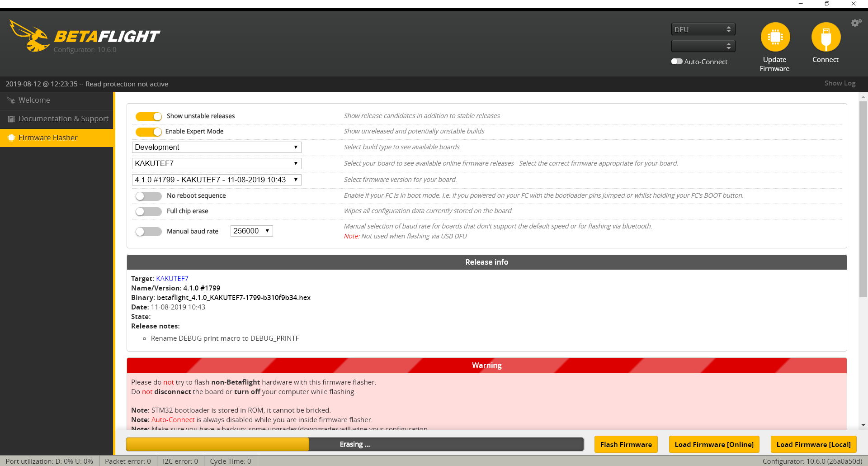
Task: Open the 256000 baud rate dropdown
Action: click(252, 231)
